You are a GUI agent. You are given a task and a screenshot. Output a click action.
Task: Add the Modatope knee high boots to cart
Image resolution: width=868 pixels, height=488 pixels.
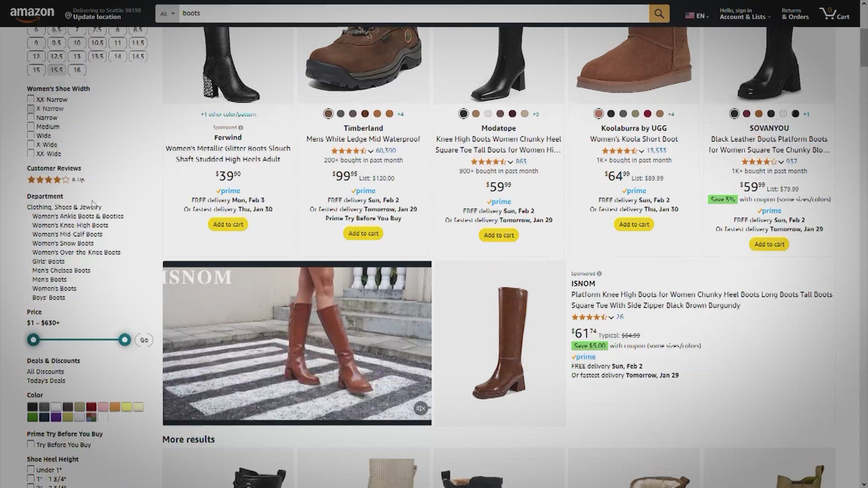pos(498,235)
